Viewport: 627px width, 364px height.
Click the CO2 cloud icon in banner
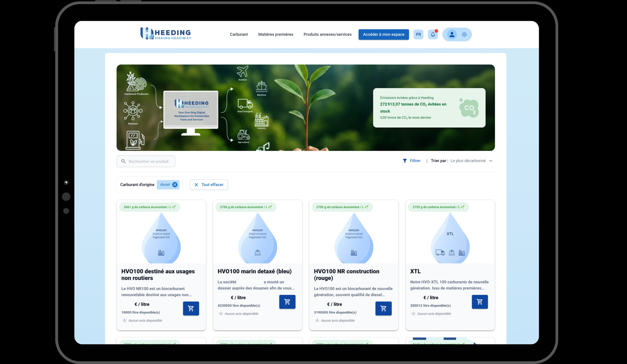coord(469,108)
